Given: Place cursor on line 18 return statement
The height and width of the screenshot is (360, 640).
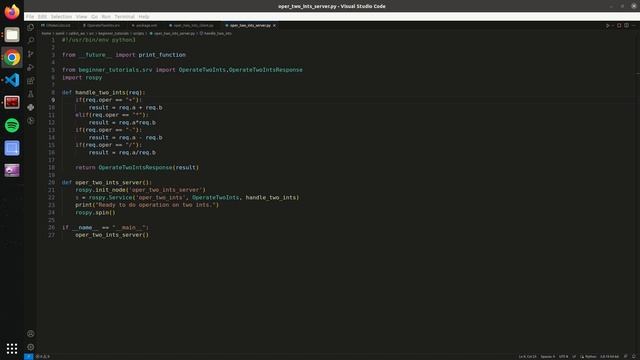Looking at the screenshot, I should click(137, 167).
